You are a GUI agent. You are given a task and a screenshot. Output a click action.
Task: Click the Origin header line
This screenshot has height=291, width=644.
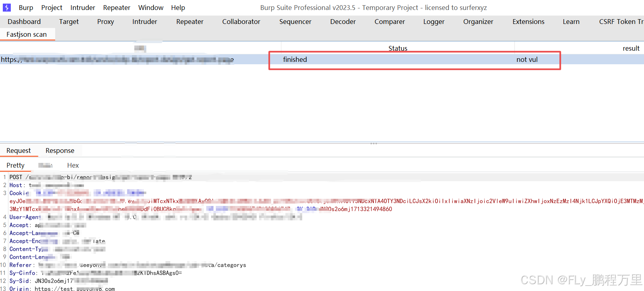[62, 289]
